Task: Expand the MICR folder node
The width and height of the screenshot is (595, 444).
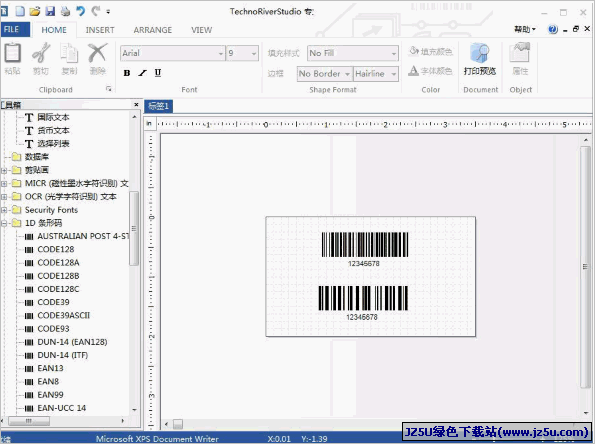Action: click(x=4, y=184)
